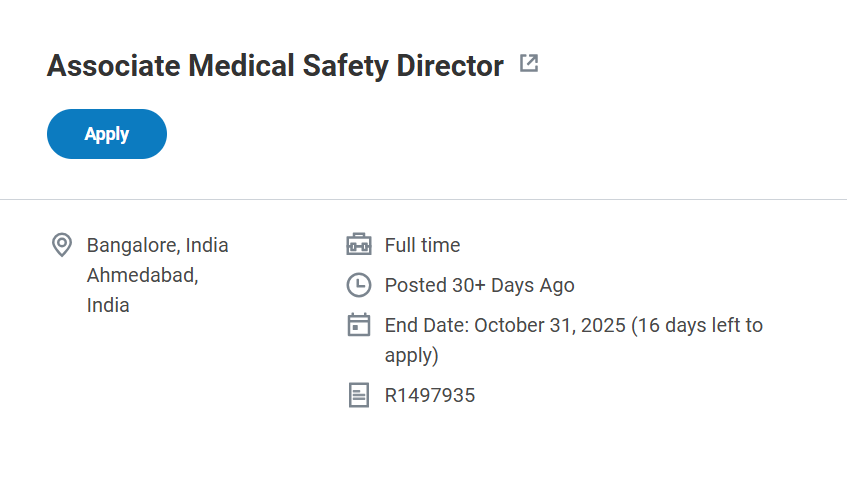The width and height of the screenshot is (847, 482).
Task: Click the calendar end date icon
Action: pyautogui.click(x=358, y=325)
